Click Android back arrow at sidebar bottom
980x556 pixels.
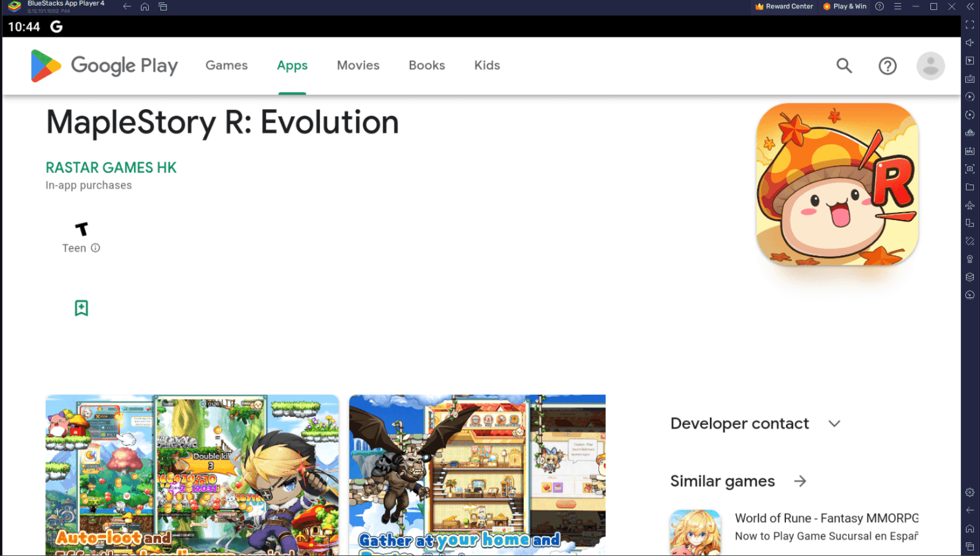(970, 510)
